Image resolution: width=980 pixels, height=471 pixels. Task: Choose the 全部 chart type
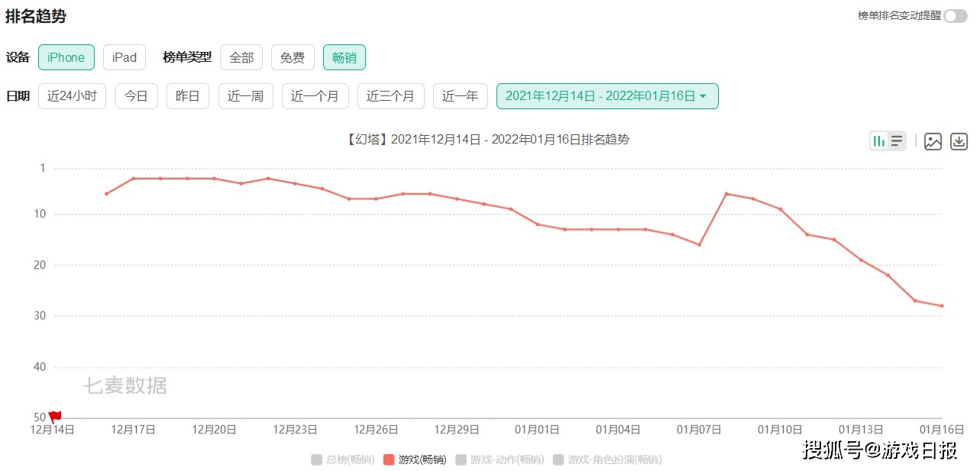pos(241,57)
